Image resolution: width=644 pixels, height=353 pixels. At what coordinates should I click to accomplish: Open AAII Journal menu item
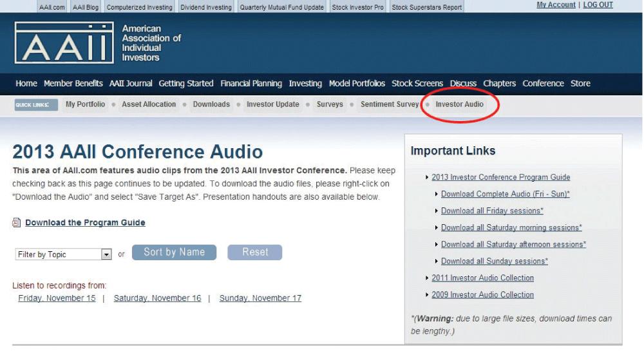(x=131, y=84)
